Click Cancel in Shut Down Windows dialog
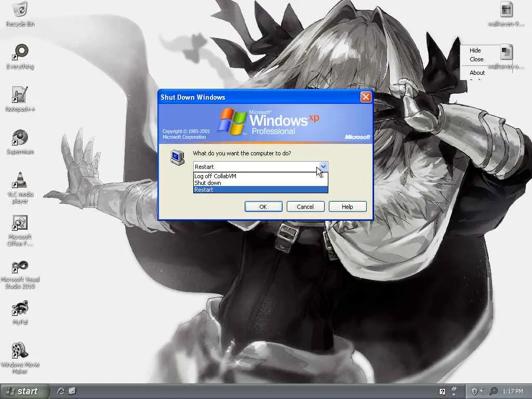Viewport: 532px width, 399px height. [305, 207]
